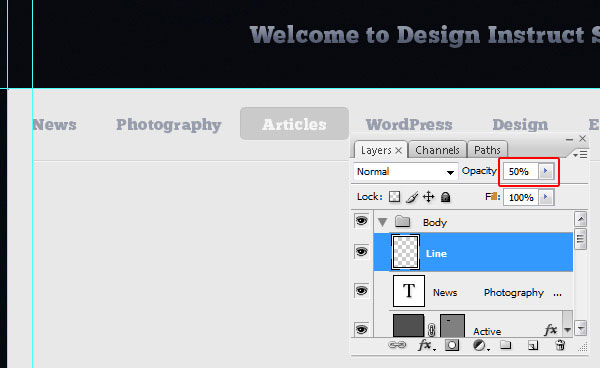
Task: Expand Active layer effects arrow
Action: coord(567,329)
